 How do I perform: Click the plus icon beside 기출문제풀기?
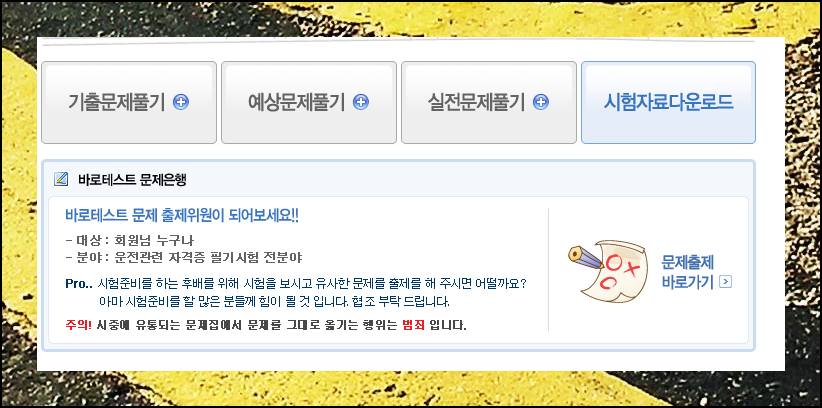[x=181, y=102]
